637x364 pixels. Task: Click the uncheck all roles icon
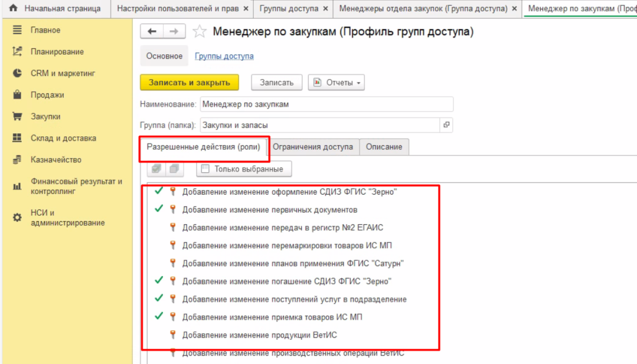click(x=174, y=169)
